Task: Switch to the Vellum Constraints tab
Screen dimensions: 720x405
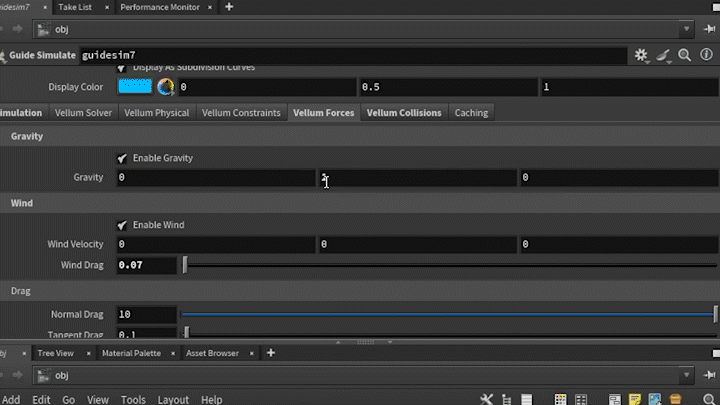Action: [x=241, y=113]
